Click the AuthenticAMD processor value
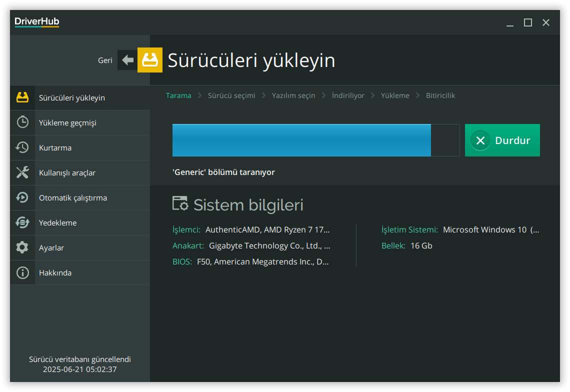This screenshot has width=570, height=392. tap(267, 230)
